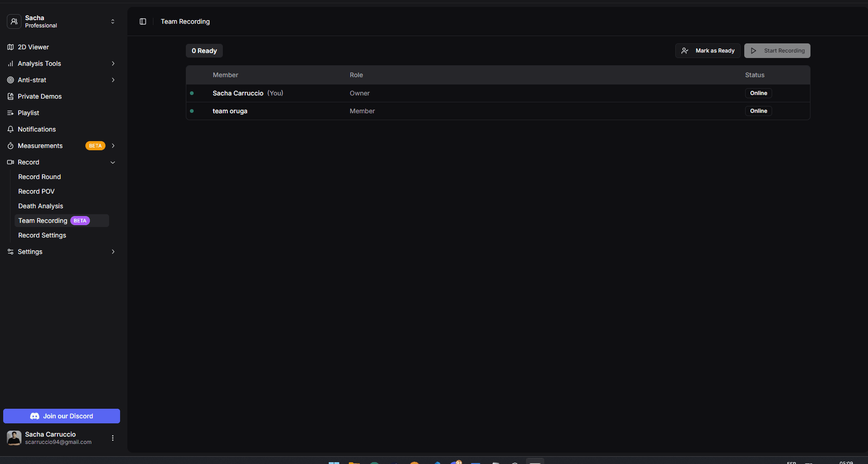This screenshot has width=868, height=464.
Task: Click team oruga's Online status badge
Action: click(x=758, y=111)
